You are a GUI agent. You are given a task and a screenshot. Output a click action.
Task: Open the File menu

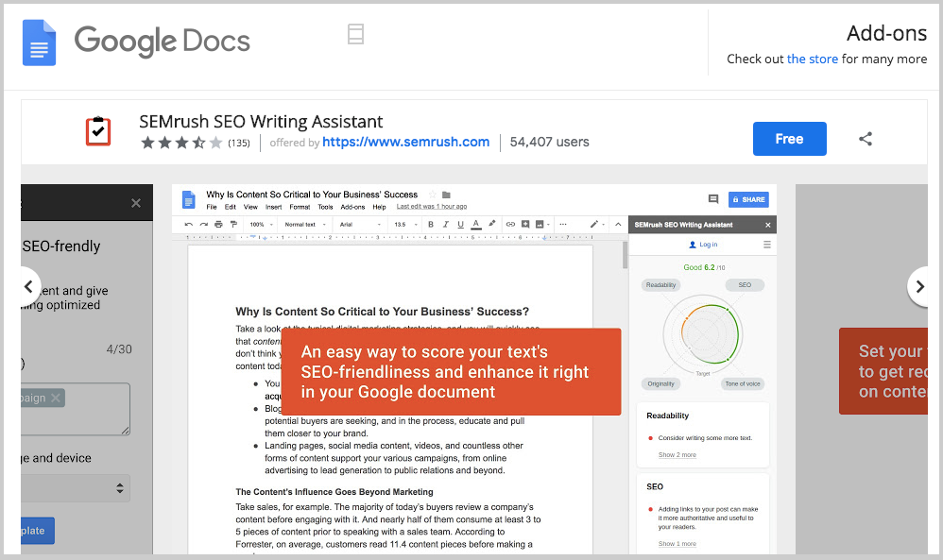[212, 207]
